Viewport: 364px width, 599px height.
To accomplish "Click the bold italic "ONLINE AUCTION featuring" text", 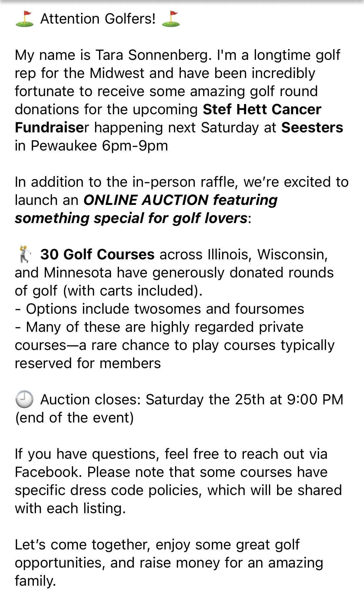I will tap(180, 200).
